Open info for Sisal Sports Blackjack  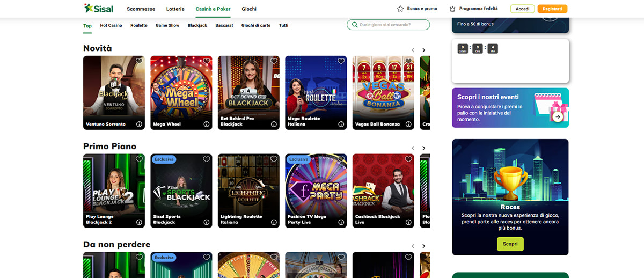click(x=207, y=222)
